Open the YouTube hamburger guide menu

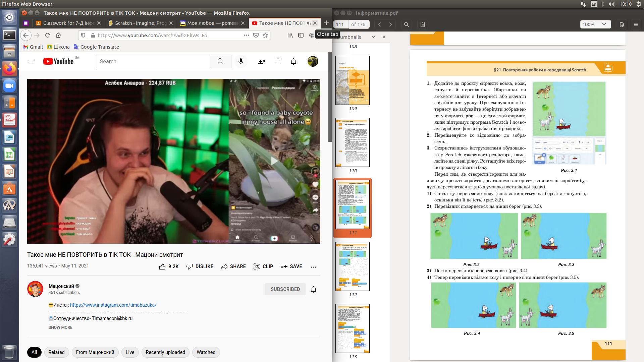click(x=31, y=61)
